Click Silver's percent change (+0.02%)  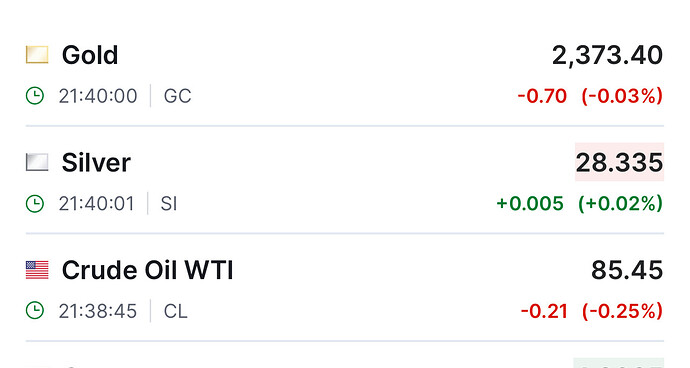click(x=620, y=203)
